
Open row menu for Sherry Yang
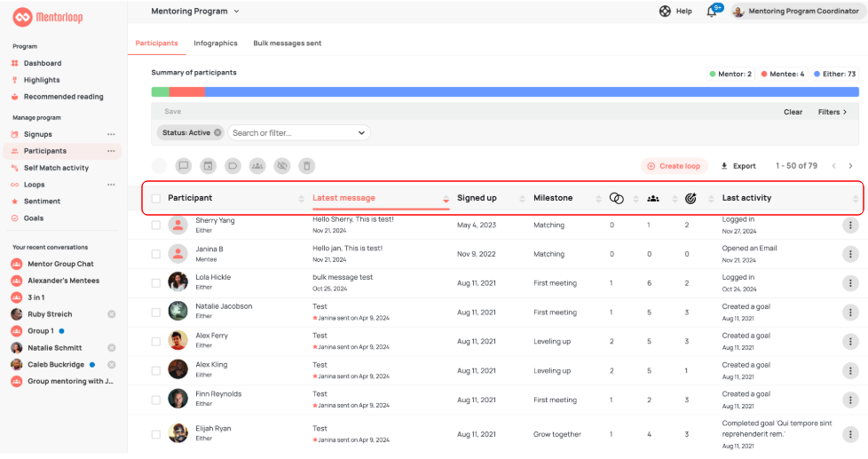850,226
